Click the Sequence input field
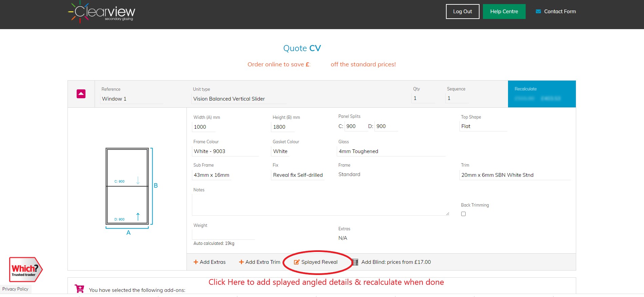The height and width of the screenshot is (297, 644). (457, 98)
